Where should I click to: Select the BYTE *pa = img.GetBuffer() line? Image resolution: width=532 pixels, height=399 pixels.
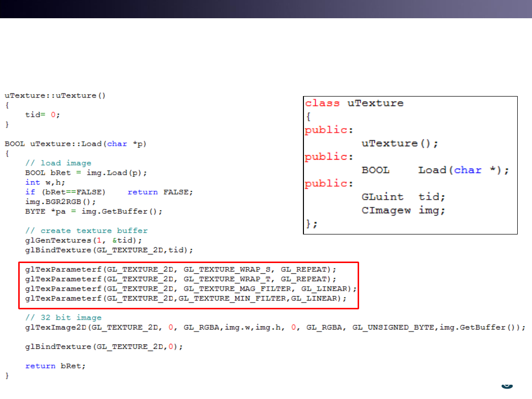[94, 211]
